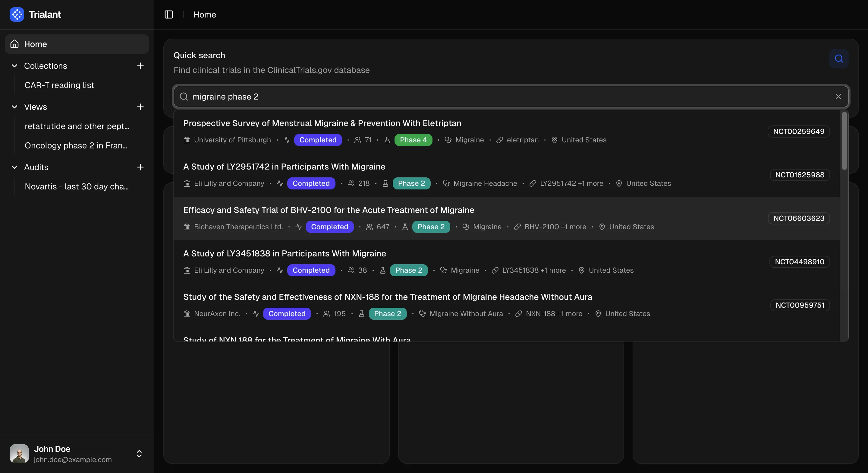Click the pill icon beside NXN-188 +1 more
Image resolution: width=868 pixels, height=473 pixels.
(519, 314)
